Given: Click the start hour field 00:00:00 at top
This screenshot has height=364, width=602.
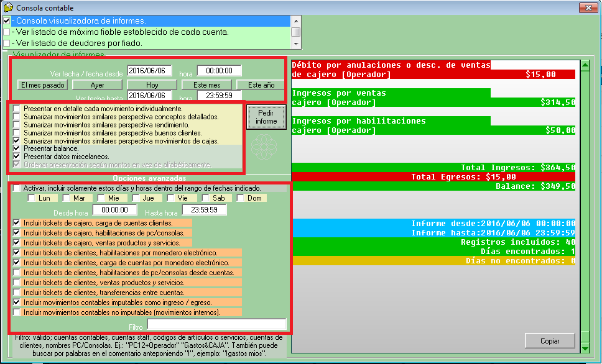Looking at the screenshot, I should coord(220,71).
